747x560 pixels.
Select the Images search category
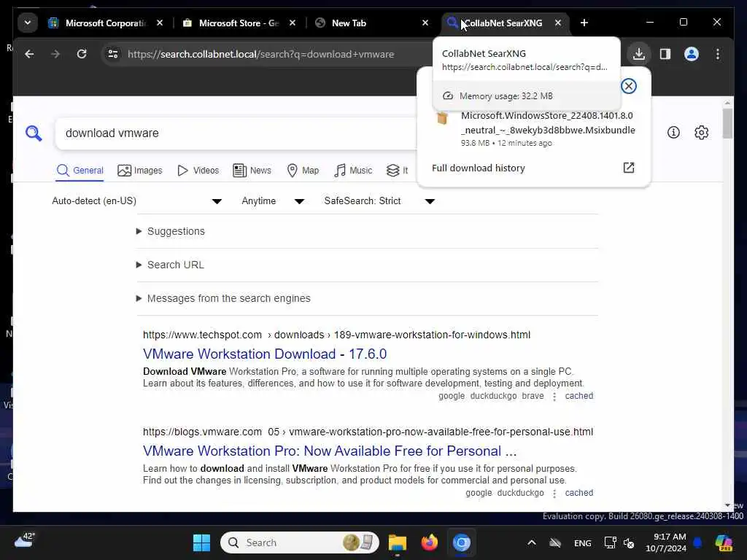pyautogui.click(x=139, y=171)
